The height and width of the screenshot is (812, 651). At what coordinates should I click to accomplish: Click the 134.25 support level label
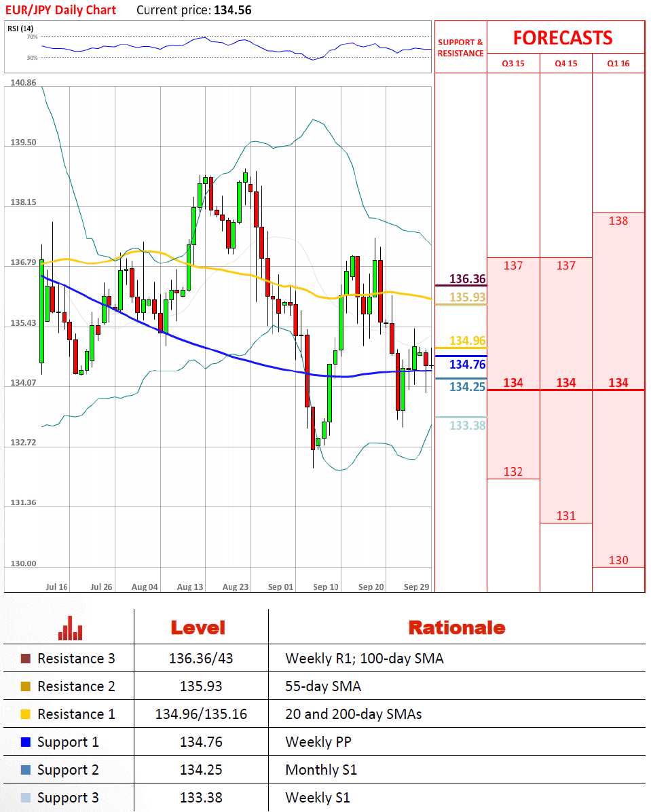coord(467,387)
